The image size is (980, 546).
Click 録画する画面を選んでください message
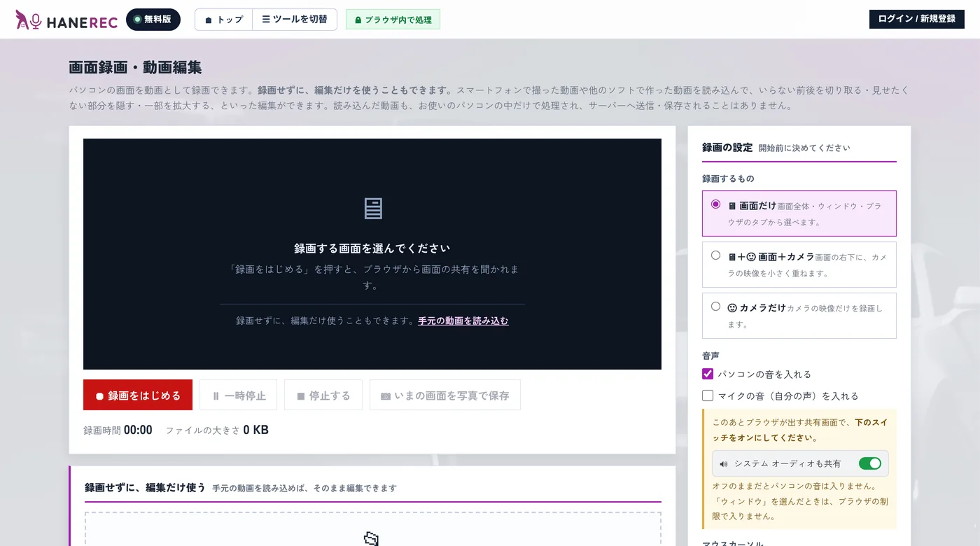click(x=372, y=248)
